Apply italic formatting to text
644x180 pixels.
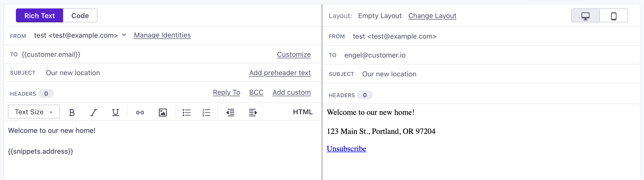93,113
